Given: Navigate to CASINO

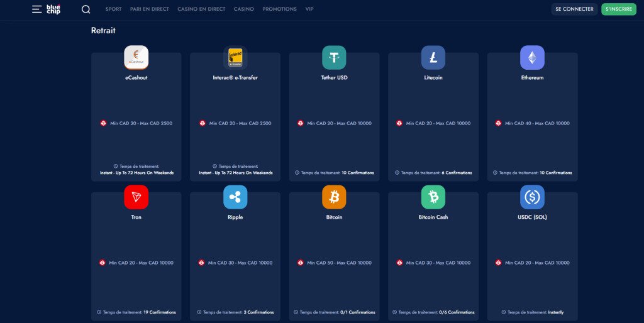Looking at the screenshot, I should coord(244,9).
